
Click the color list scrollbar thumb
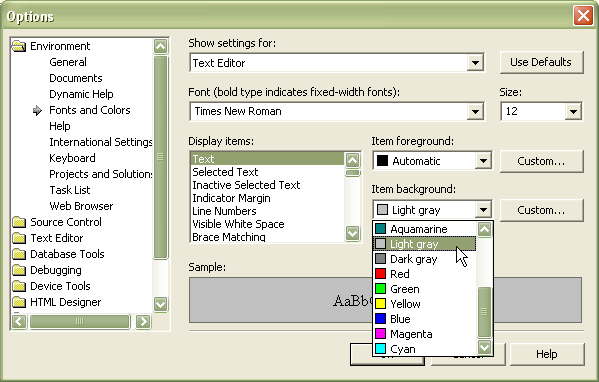pyautogui.click(x=484, y=312)
